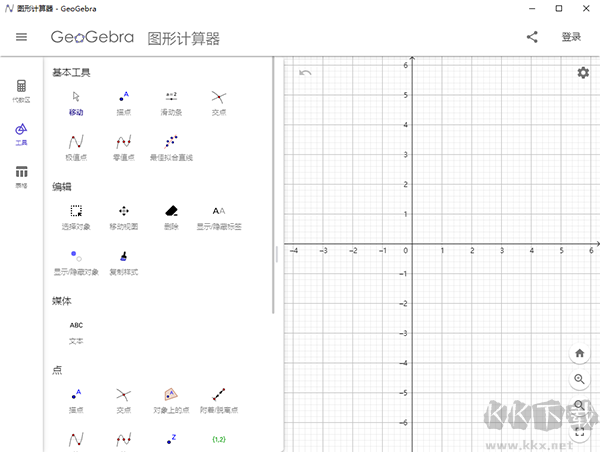Click the 编辑 section heading
The width and height of the screenshot is (600, 452).
pos(62,187)
